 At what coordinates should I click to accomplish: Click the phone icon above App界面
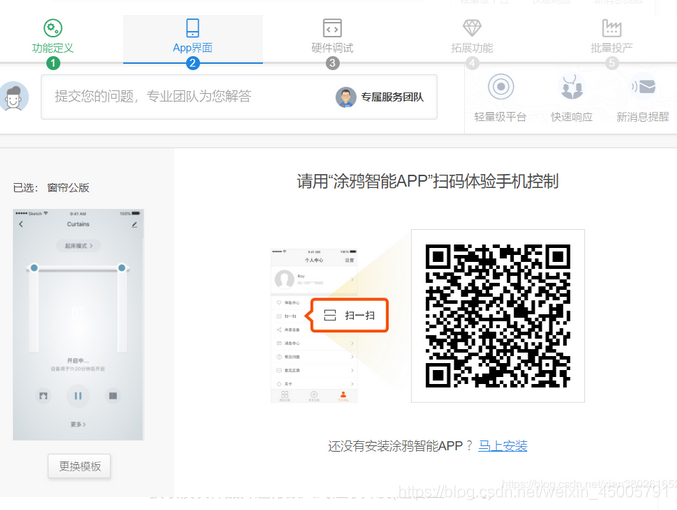tap(193, 28)
